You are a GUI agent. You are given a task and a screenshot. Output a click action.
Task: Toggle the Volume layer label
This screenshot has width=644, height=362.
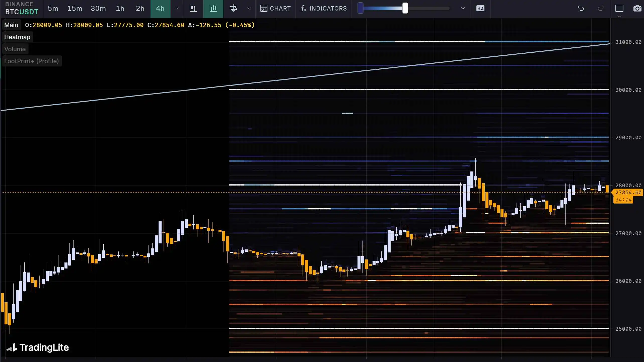15,49
